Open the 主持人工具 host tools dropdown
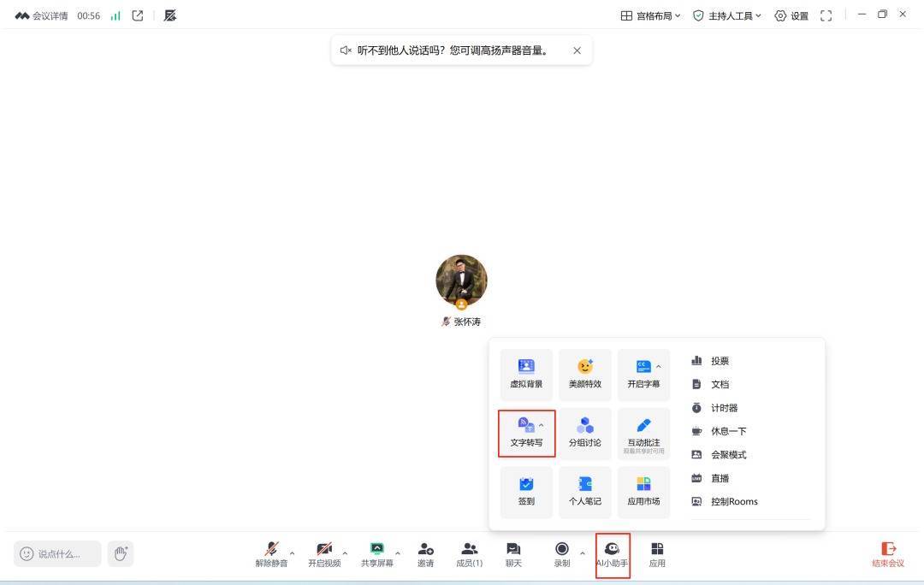This screenshot has width=924, height=585. tap(727, 16)
